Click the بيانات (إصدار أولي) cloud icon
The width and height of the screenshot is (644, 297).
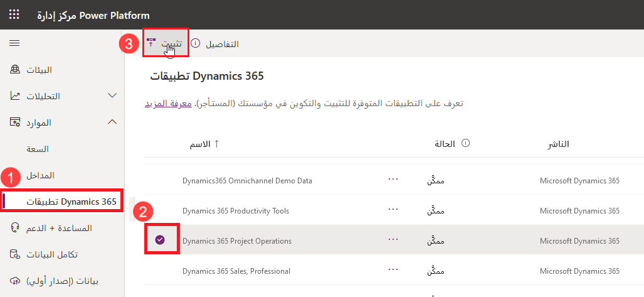14,281
